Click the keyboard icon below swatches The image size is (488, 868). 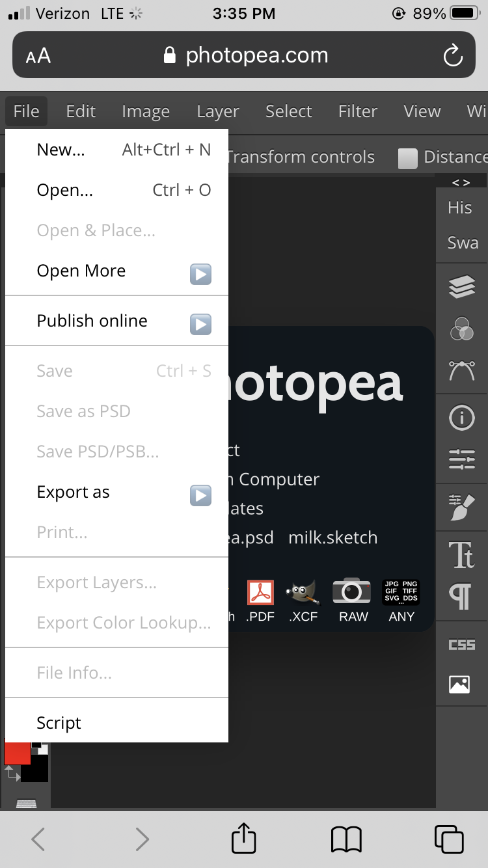[x=27, y=804]
